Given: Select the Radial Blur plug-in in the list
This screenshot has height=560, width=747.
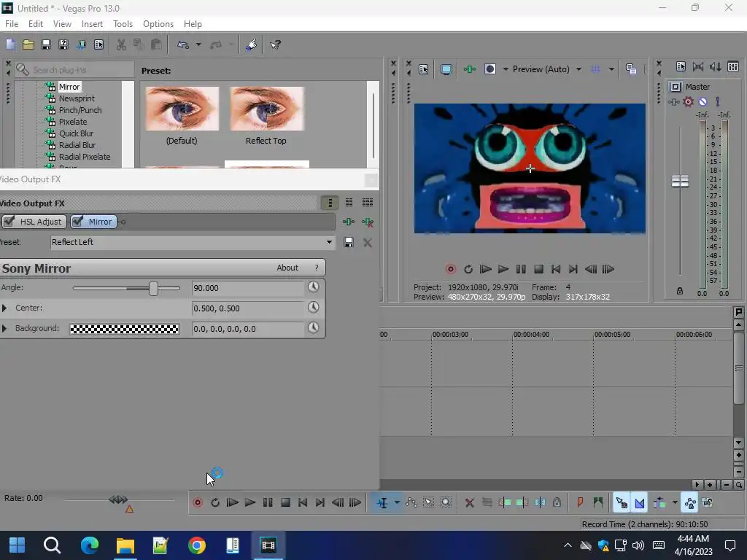Looking at the screenshot, I should pyautogui.click(x=77, y=145).
